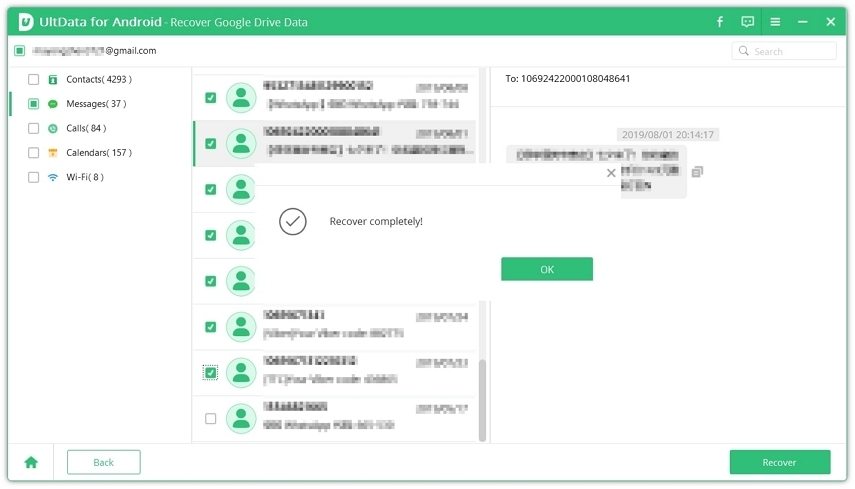Check the Calls( 84 ) checkbox
The image size is (855, 489).
click(x=33, y=128)
